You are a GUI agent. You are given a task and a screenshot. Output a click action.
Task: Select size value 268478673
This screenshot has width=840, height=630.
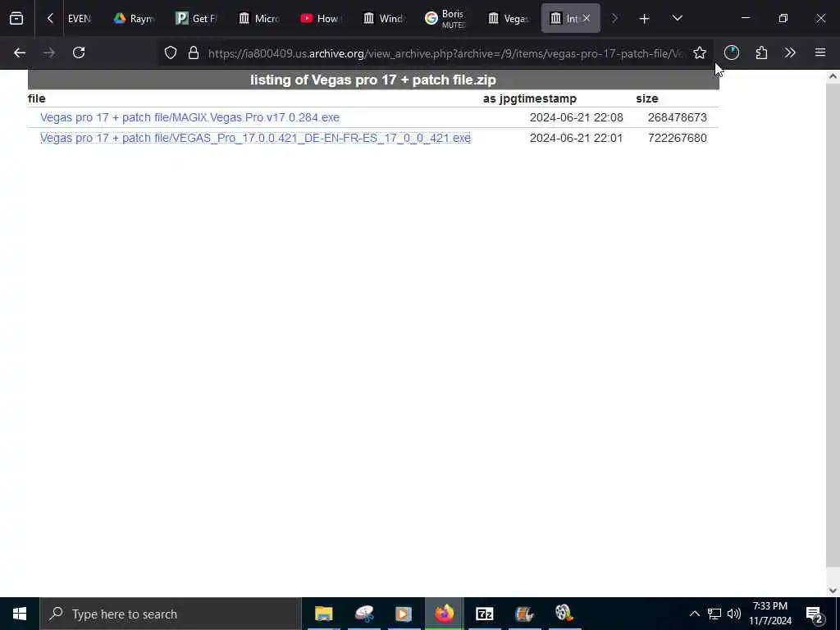(x=677, y=117)
